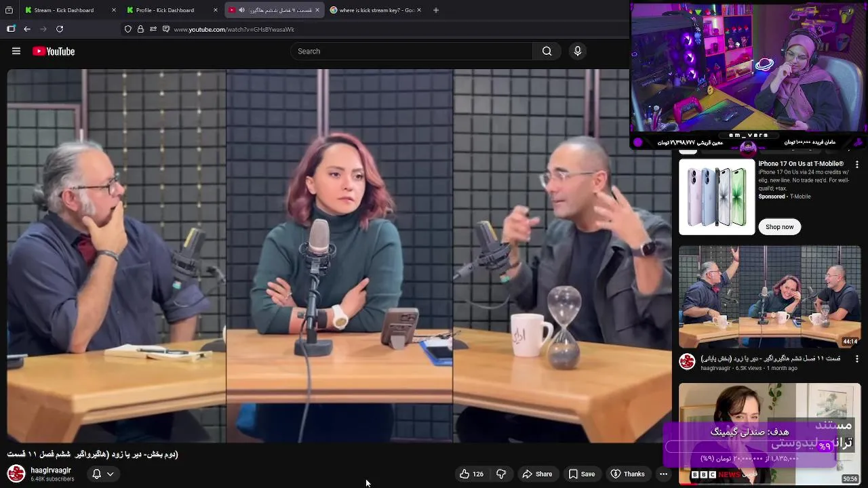This screenshot has height=488, width=868.
Task: Click the tracking protection shield icon
Action: pos(127,29)
